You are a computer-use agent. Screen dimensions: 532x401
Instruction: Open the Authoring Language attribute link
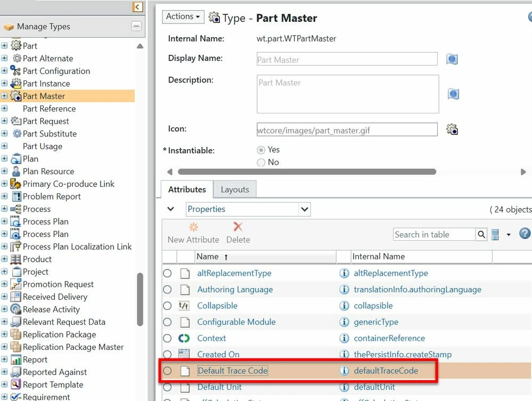point(235,289)
